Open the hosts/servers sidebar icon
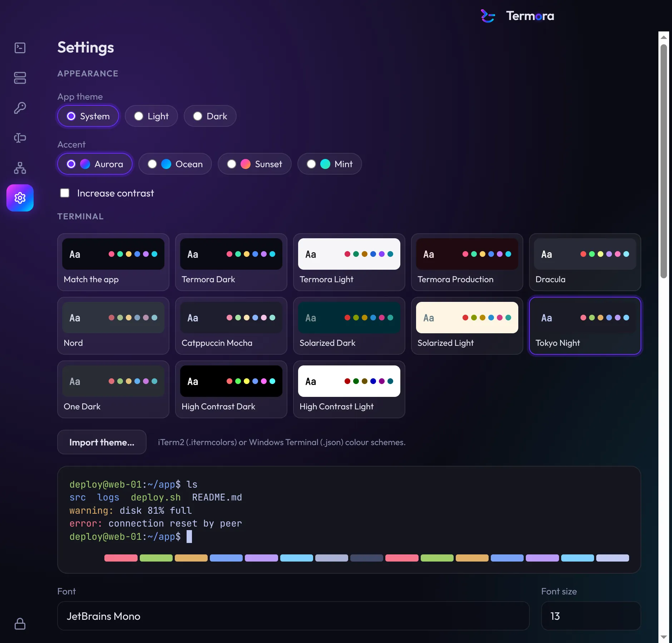 20,78
